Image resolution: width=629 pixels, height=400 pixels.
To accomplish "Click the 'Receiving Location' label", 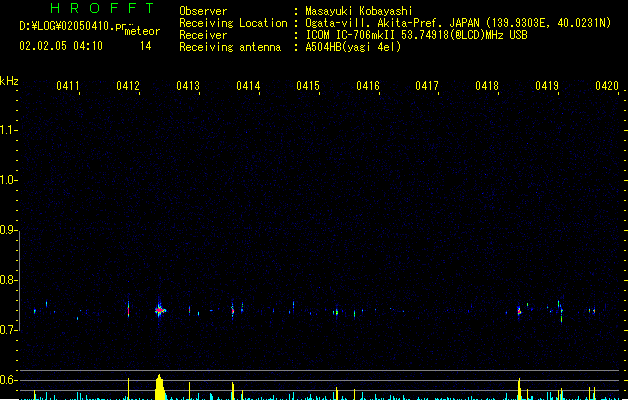I will [x=233, y=23].
